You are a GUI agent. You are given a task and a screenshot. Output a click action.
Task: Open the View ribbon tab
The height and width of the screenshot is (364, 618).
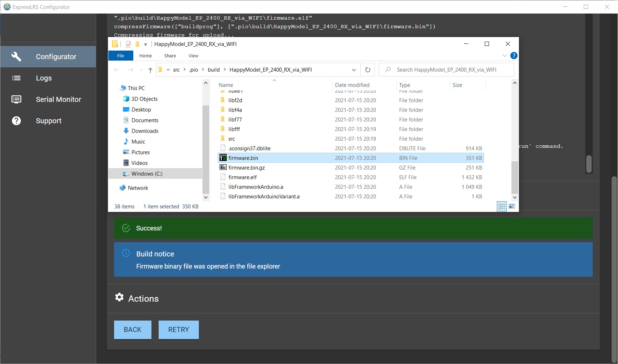(x=193, y=56)
